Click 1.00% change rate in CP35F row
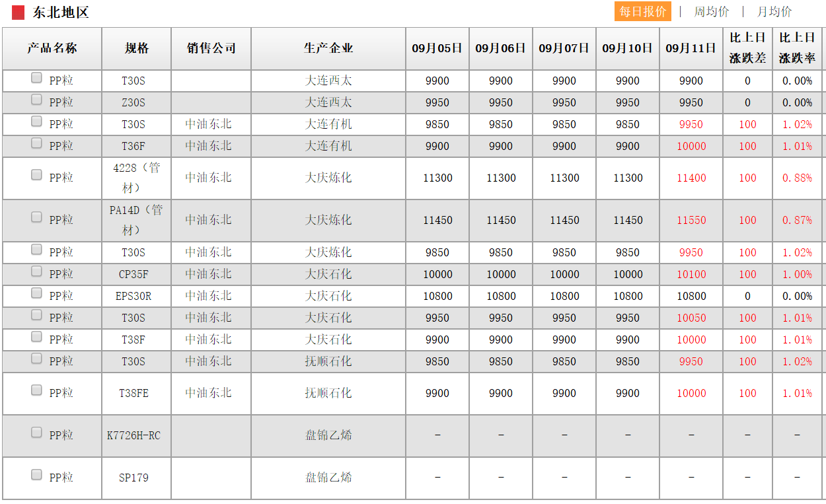The width and height of the screenshot is (826, 504). 797,275
